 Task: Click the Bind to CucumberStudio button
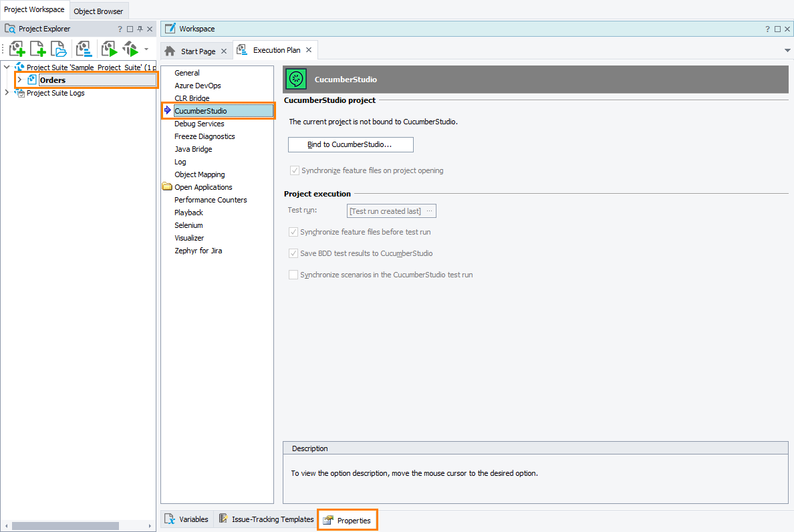[350, 144]
